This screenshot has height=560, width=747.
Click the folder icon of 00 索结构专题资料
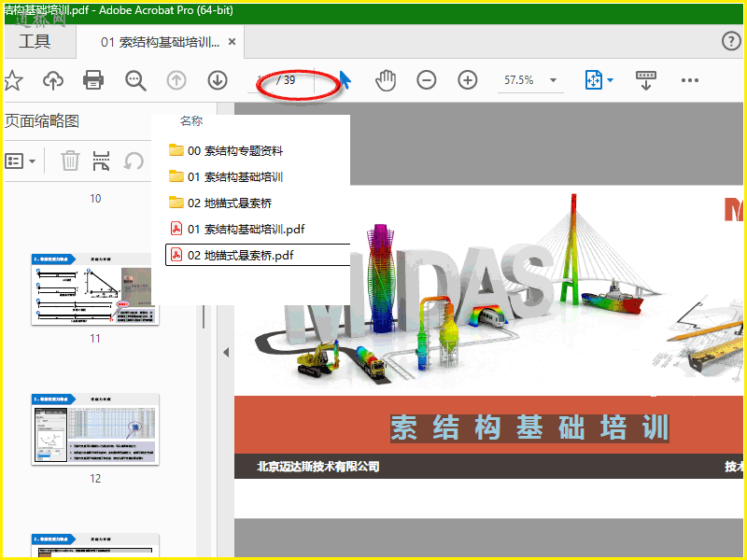[176, 150]
